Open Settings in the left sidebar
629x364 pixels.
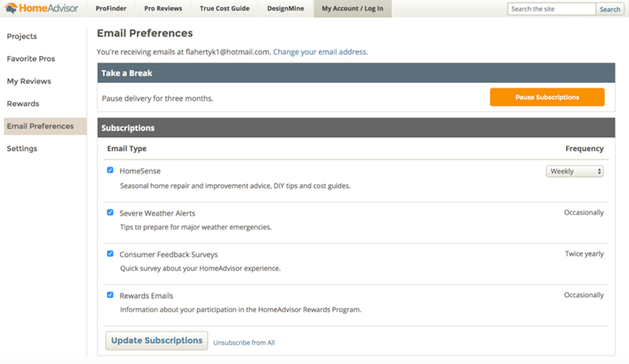point(22,148)
